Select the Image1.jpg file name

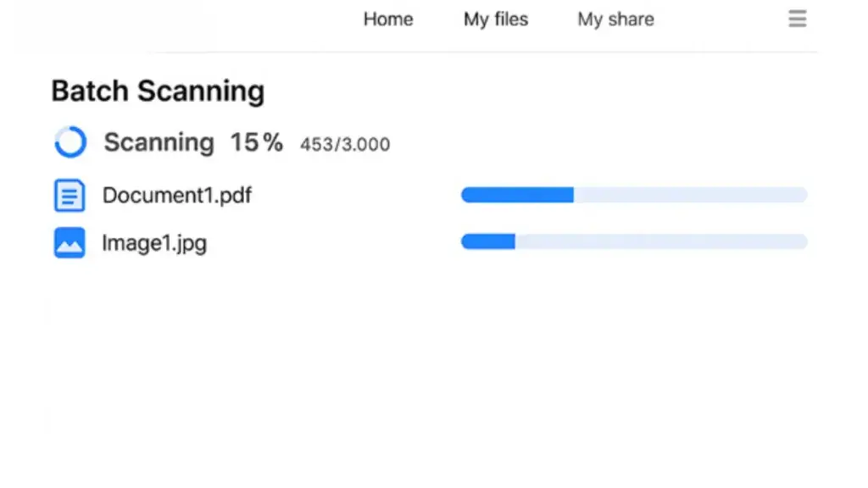154,243
